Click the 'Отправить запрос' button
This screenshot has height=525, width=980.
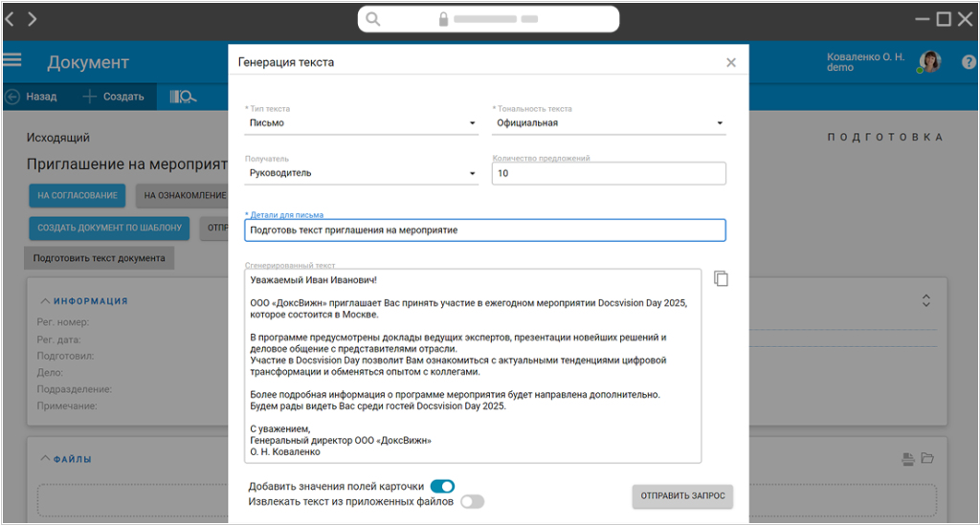682,495
